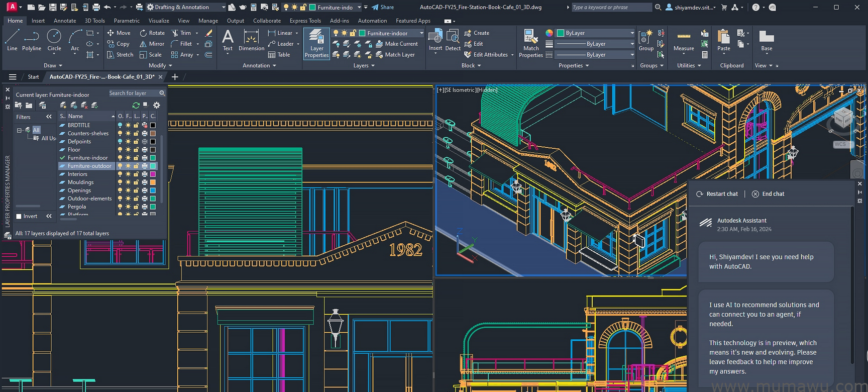Toggle on/off bulb for Openings layer
The width and height of the screenshot is (868, 392).
click(x=120, y=190)
